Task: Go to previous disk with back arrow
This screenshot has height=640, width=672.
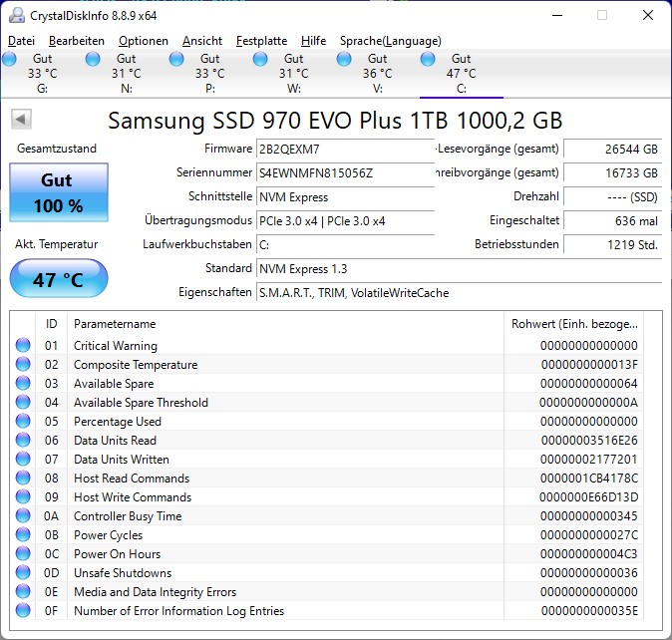Action: 21,119
